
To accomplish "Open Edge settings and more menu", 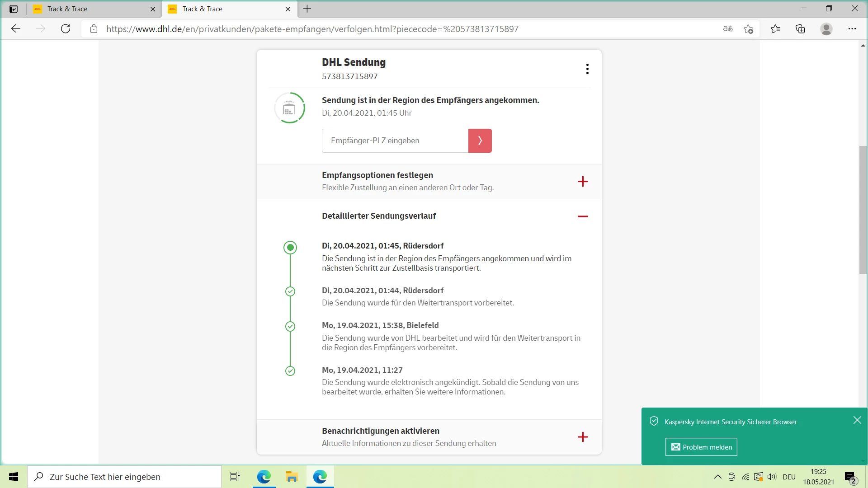I will click(x=852, y=29).
